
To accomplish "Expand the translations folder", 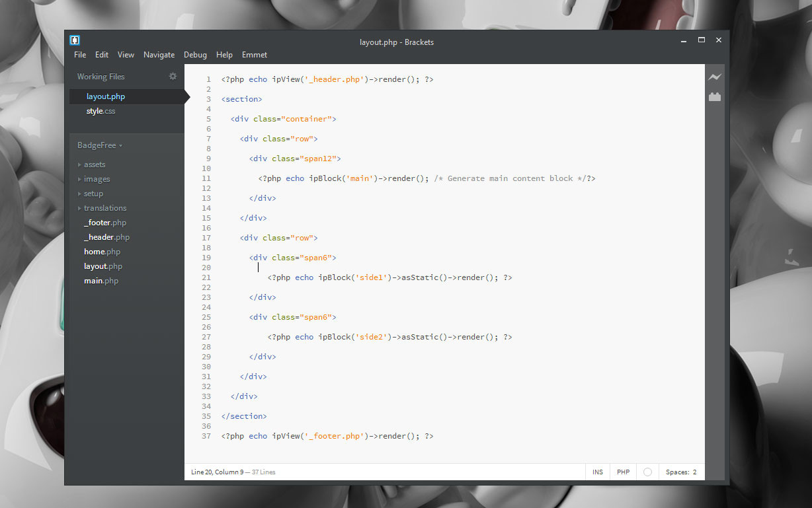I will (x=104, y=208).
